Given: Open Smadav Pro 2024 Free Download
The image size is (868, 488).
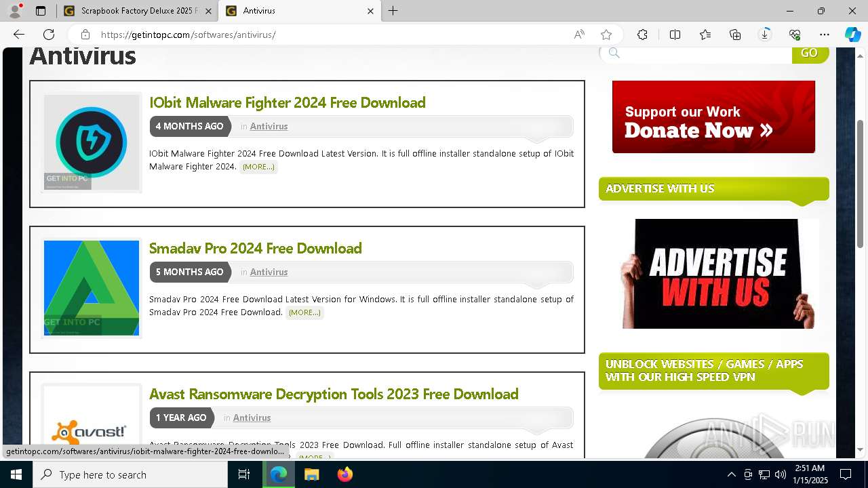Looking at the screenshot, I should point(256,248).
